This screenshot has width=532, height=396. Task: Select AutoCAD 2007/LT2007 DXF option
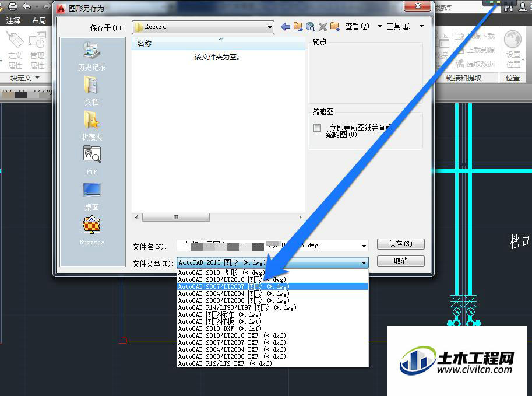[273, 342]
